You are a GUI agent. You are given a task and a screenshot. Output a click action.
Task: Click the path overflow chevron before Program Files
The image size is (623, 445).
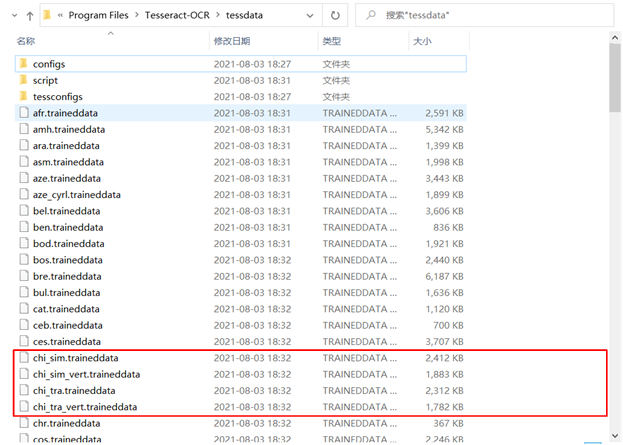pyautogui.click(x=60, y=15)
